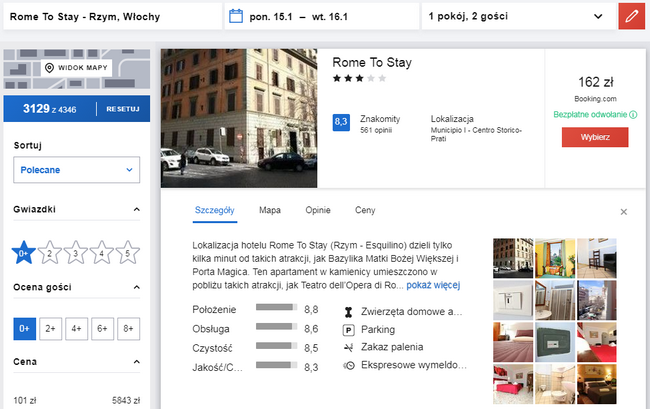Open the building exterior gallery thumbnail
The image size is (650, 409).
point(513,258)
